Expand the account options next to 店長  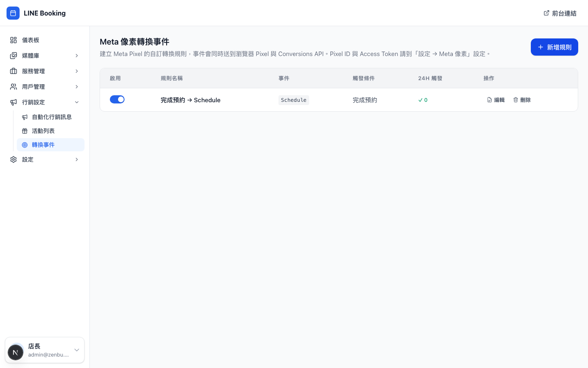pos(77,350)
